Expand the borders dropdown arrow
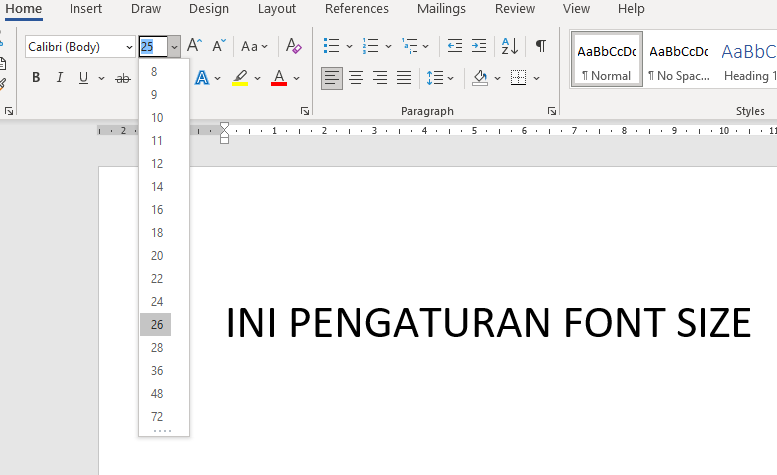This screenshot has width=777, height=475. coord(536,78)
